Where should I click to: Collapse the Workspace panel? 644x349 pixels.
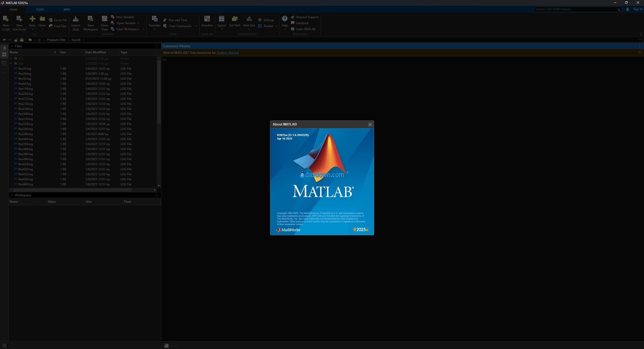12,195
